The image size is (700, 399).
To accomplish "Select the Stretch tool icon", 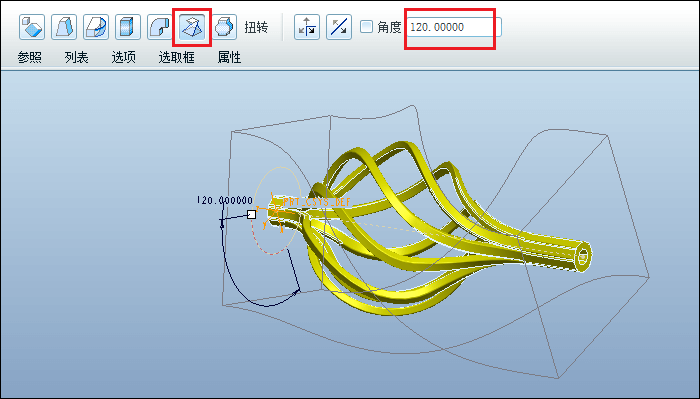I will (128, 27).
